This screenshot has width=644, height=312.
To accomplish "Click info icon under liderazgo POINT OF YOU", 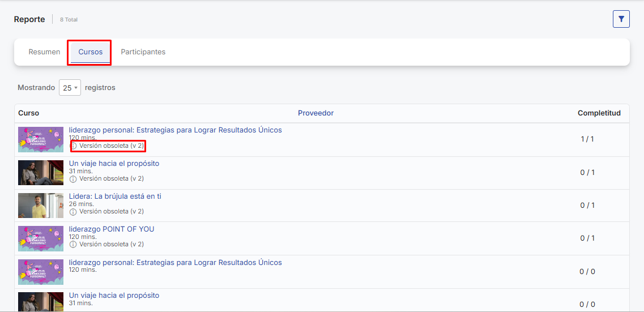I will (x=73, y=245).
